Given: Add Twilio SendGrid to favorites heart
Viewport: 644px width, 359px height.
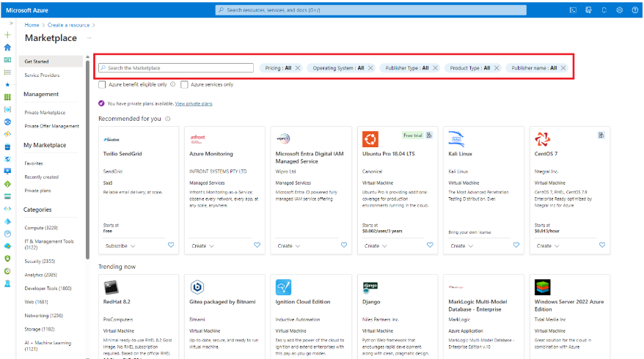Looking at the screenshot, I should (171, 245).
